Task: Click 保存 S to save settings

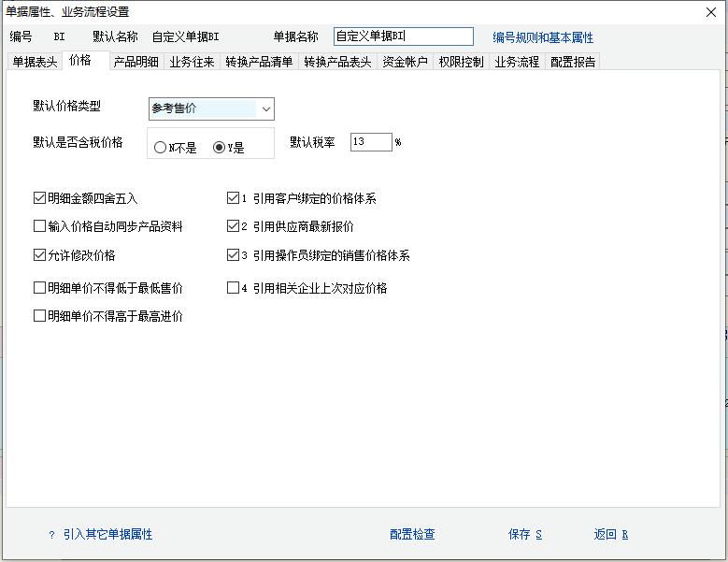Action: [525, 535]
